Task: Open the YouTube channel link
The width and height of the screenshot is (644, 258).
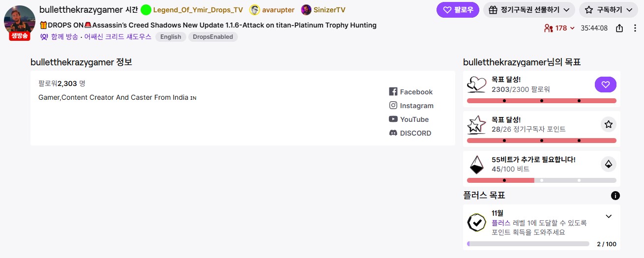Action: [x=409, y=119]
